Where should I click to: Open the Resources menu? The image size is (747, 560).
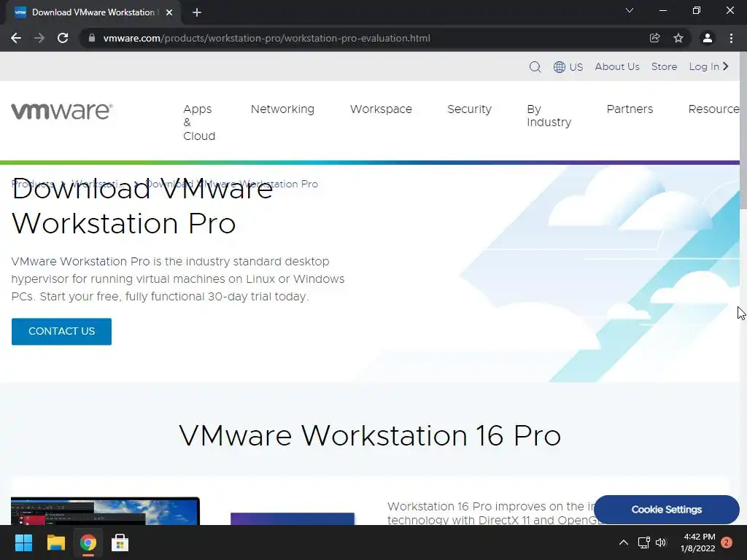[x=713, y=109]
